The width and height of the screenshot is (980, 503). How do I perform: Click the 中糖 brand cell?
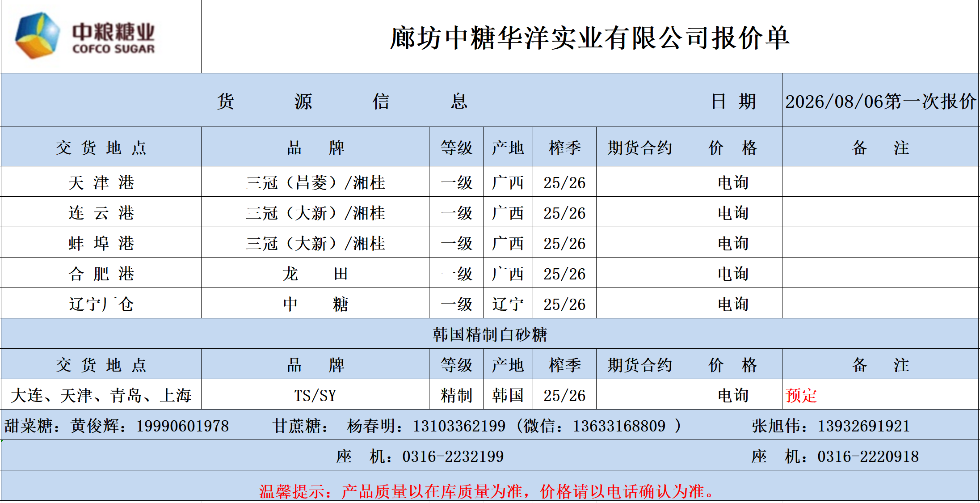pyautogui.click(x=315, y=304)
